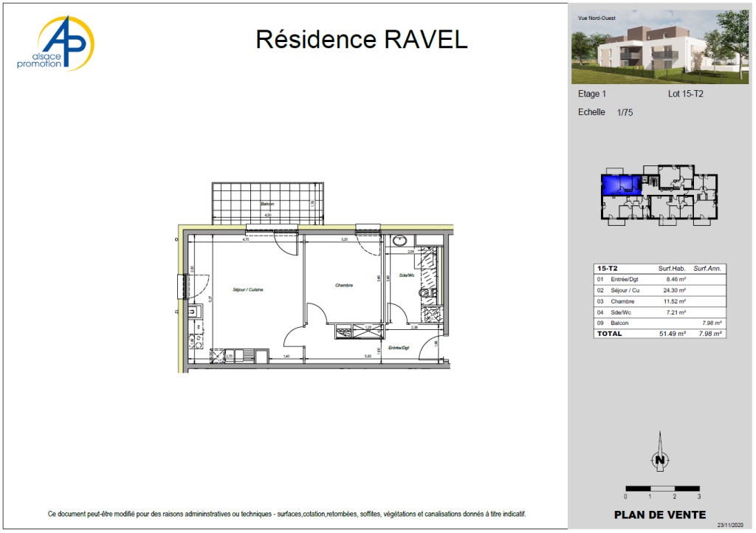Select the Séjour / Cu table row
The width and height of the screenshot is (756, 533).
point(659,290)
